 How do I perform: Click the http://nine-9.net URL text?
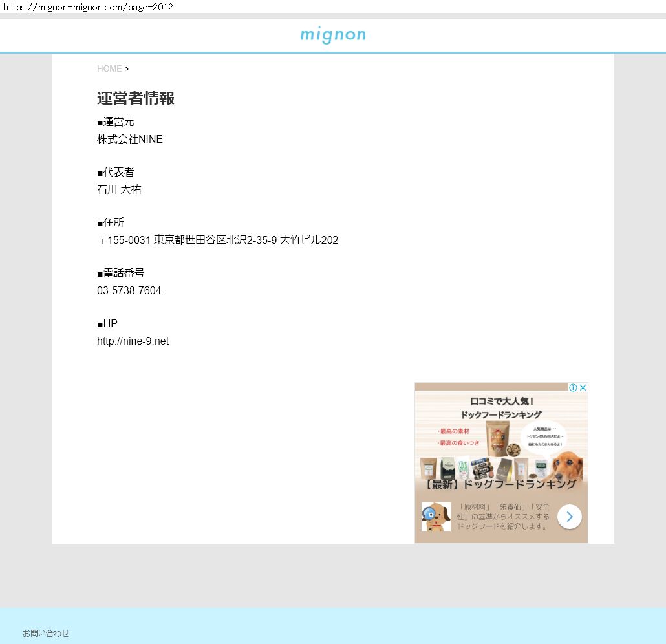point(133,341)
